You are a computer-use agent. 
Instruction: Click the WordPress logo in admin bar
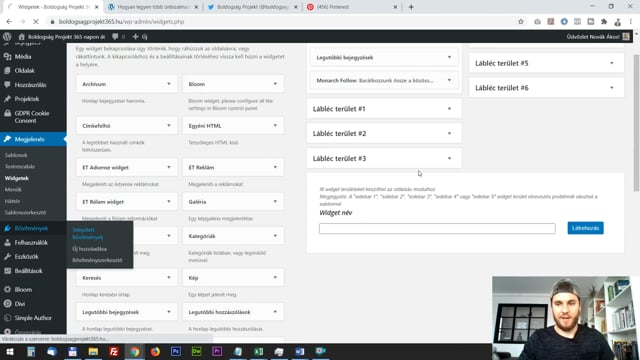(7, 36)
